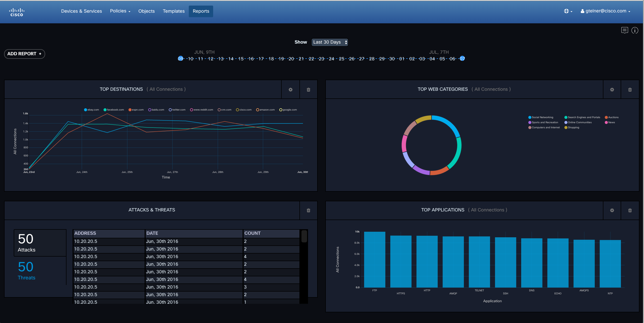Expand the Policies menu
The height and width of the screenshot is (323, 644).
click(120, 11)
